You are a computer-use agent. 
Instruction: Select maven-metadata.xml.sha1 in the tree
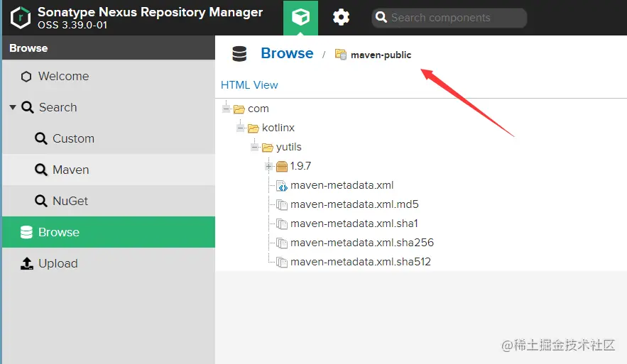click(x=354, y=224)
